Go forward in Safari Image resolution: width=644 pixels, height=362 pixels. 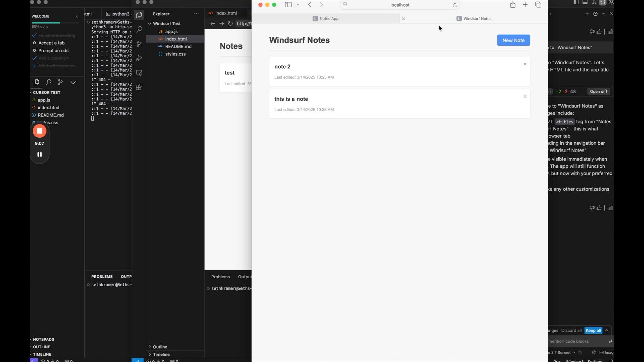321,5
